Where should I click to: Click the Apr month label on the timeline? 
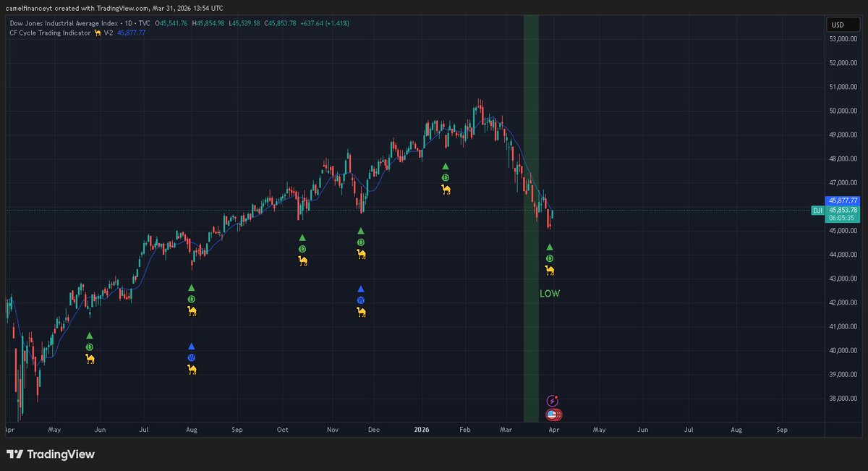[553, 429]
